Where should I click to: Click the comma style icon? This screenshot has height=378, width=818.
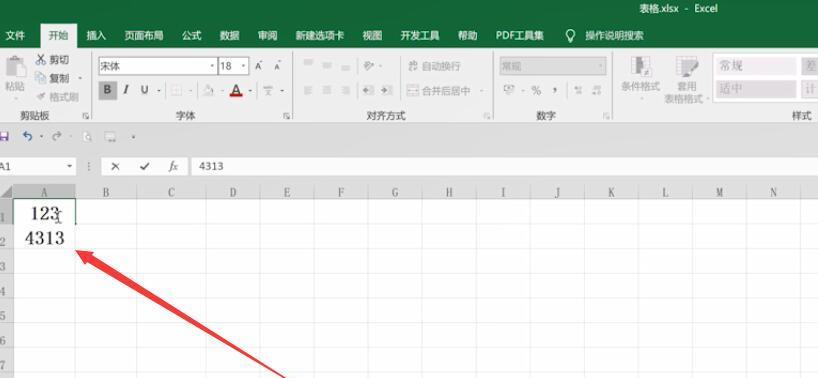point(555,91)
